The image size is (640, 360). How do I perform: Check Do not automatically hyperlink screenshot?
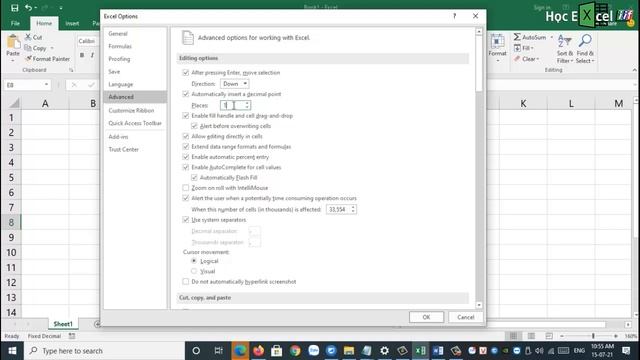[x=186, y=282]
